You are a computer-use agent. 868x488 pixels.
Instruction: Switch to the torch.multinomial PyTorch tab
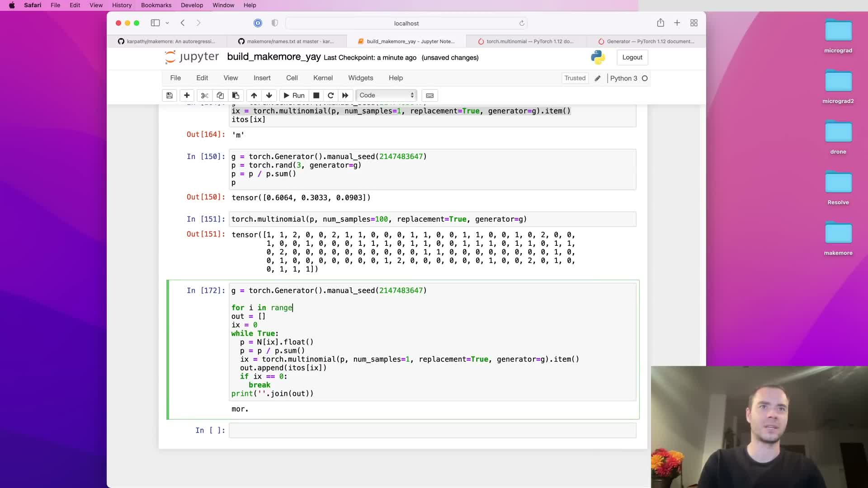point(525,41)
